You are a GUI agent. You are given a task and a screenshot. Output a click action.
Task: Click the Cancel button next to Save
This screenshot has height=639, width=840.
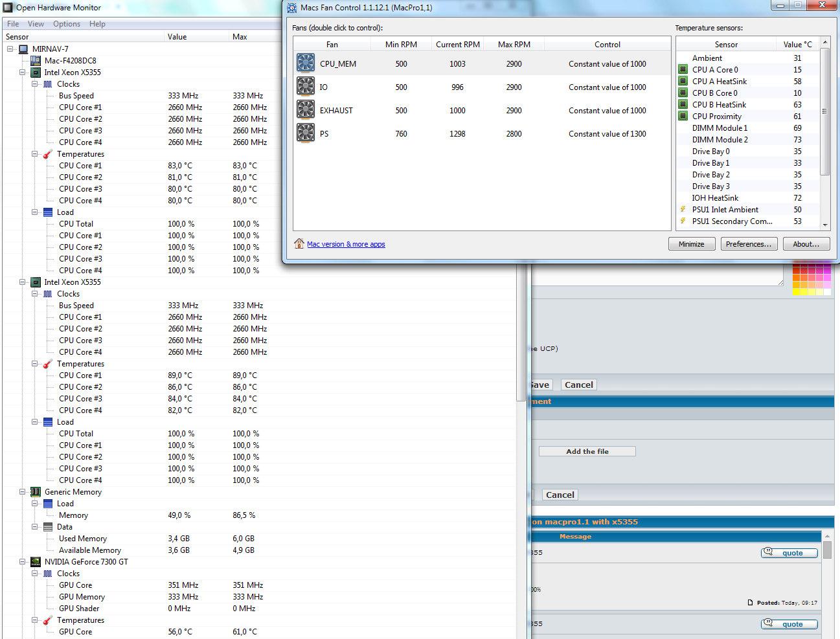(579, 385)
